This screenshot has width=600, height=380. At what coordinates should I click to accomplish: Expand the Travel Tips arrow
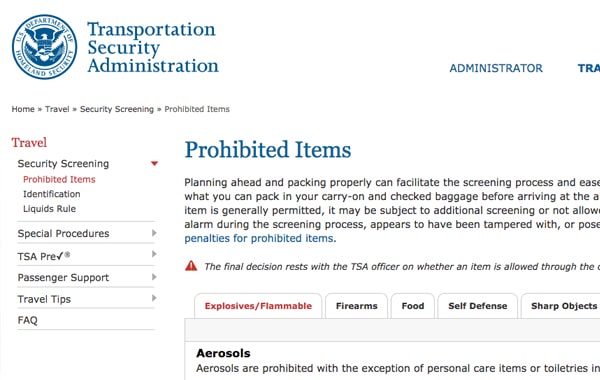pos(154,298)
